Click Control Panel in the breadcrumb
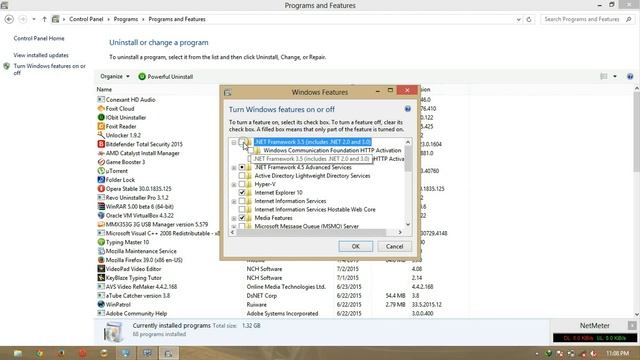 (86, 19)
